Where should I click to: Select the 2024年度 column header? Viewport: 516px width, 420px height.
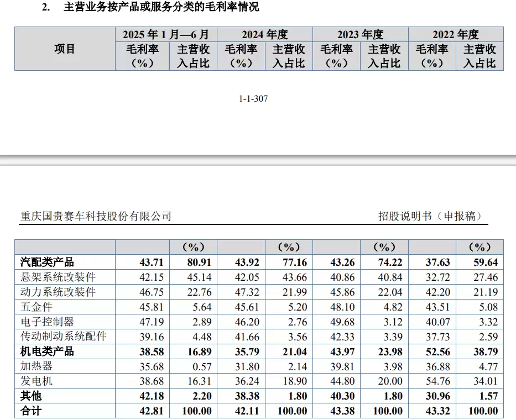click(264, 34)
